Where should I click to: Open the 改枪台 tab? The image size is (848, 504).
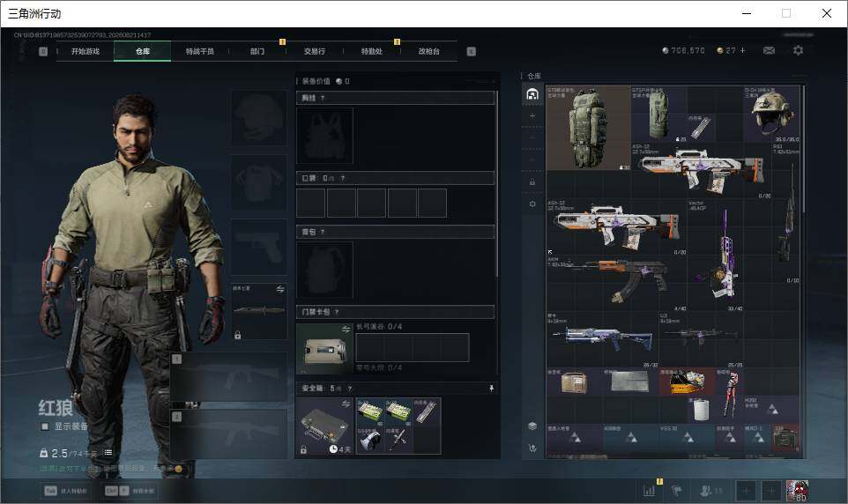(429, 51)
